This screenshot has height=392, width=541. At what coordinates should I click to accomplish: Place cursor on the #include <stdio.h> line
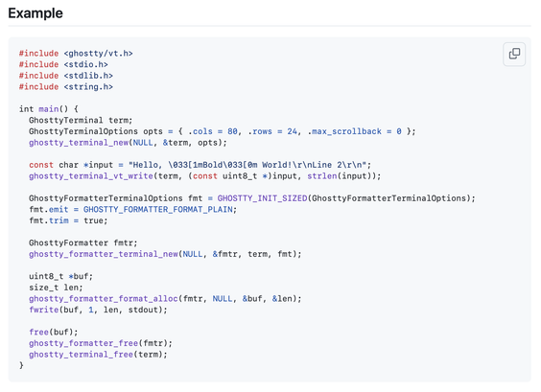63,64
